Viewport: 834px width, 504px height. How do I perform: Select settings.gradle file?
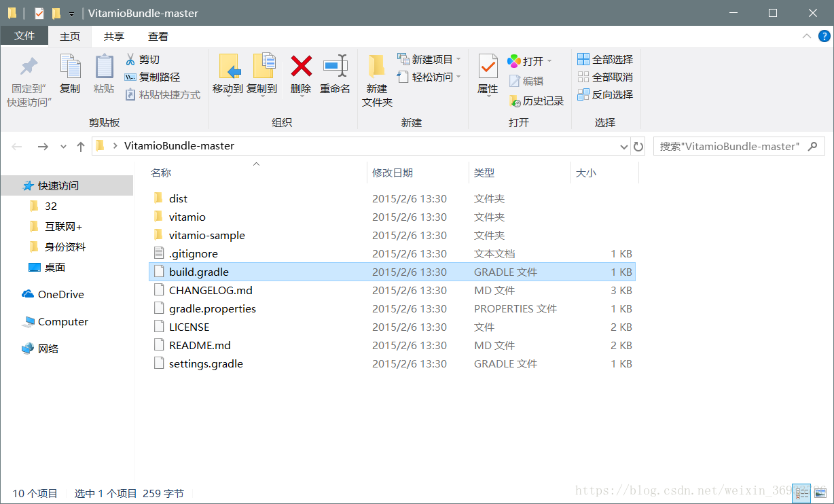click(392, 363)
